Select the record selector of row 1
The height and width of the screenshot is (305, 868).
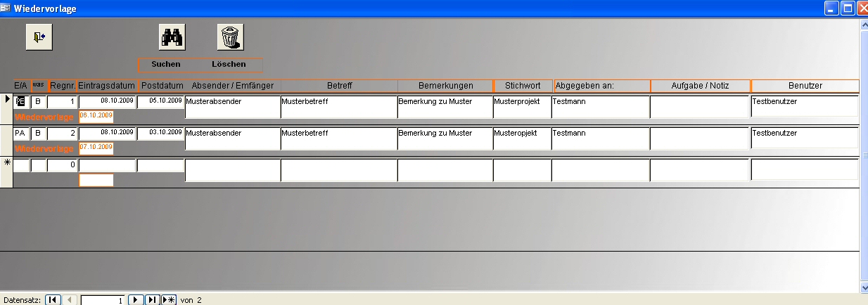click(6, 110)
